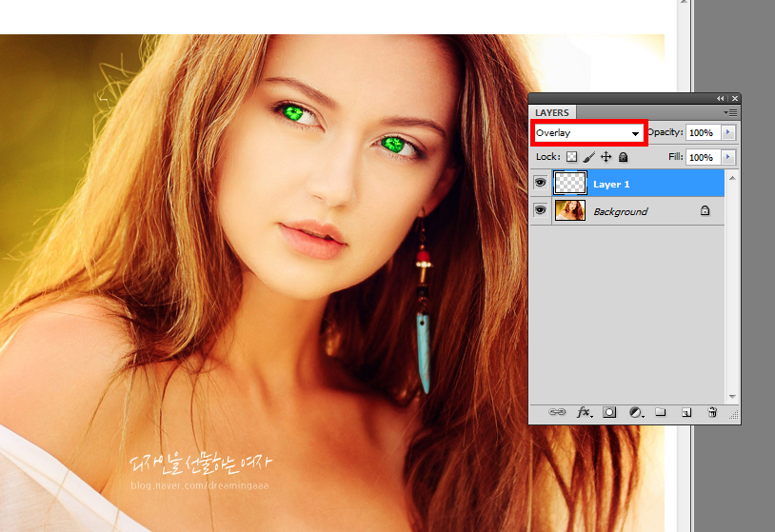Click the Fill percentage input field

coord(702,157)
